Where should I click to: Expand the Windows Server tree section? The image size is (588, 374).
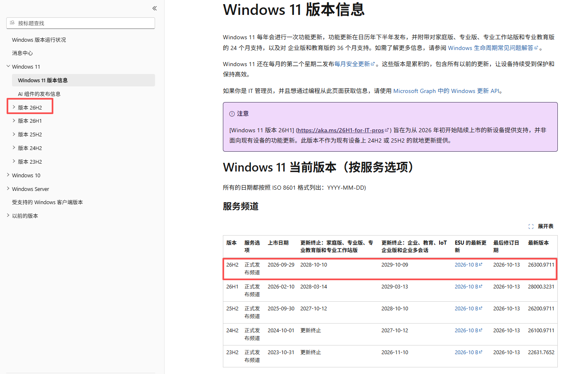pyautogui.click(x=8, y=189)
